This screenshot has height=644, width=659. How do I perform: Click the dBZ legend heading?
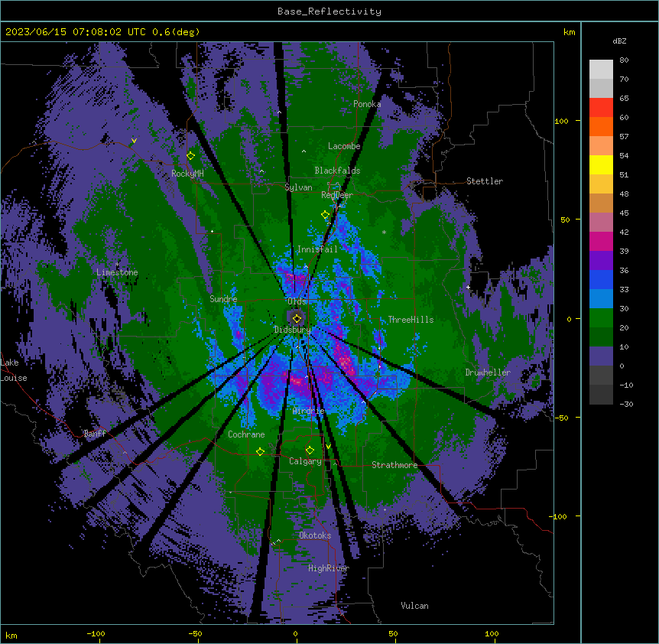pos(619,41)
